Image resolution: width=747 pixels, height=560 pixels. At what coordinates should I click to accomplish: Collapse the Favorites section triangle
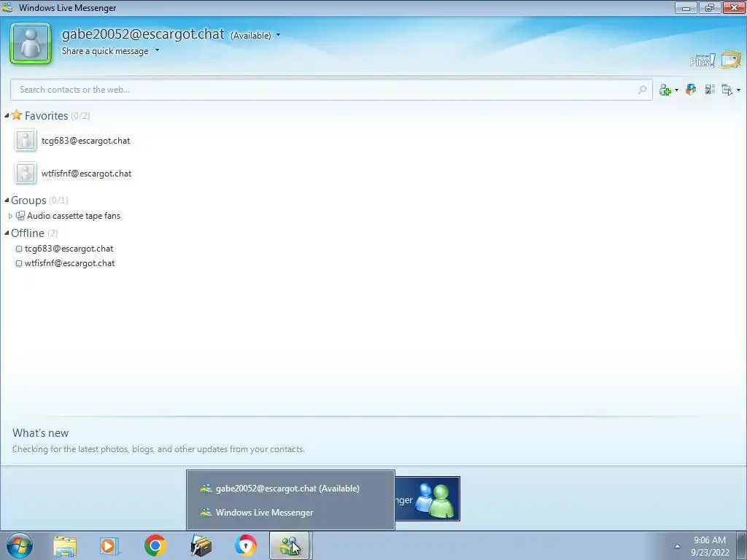[7, 116]
